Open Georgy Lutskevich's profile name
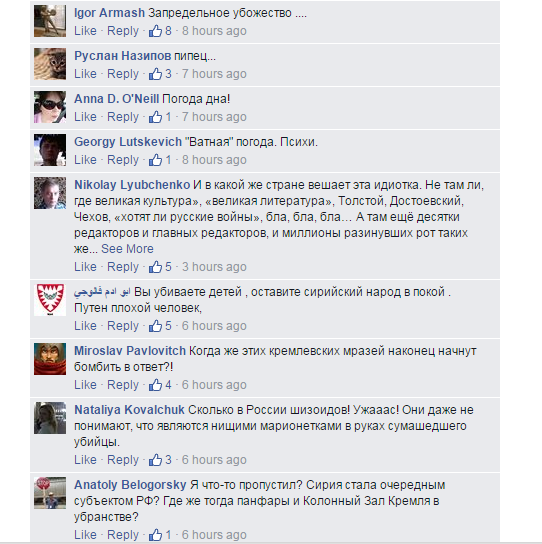The height and width of the screenshot is (544, 542). tap(128, 142)
